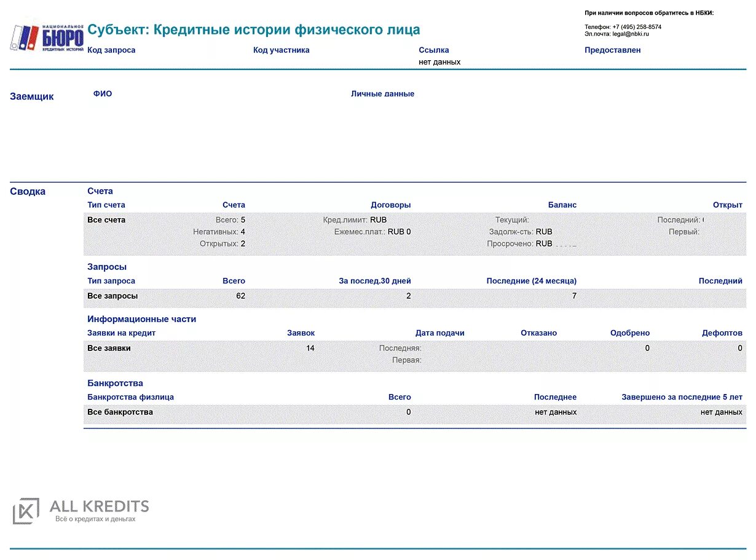Image resolution: width=756 pixels, height=560 pixels.
Task: Click the 'Счета' subsection title
Action: click(100, 191)
